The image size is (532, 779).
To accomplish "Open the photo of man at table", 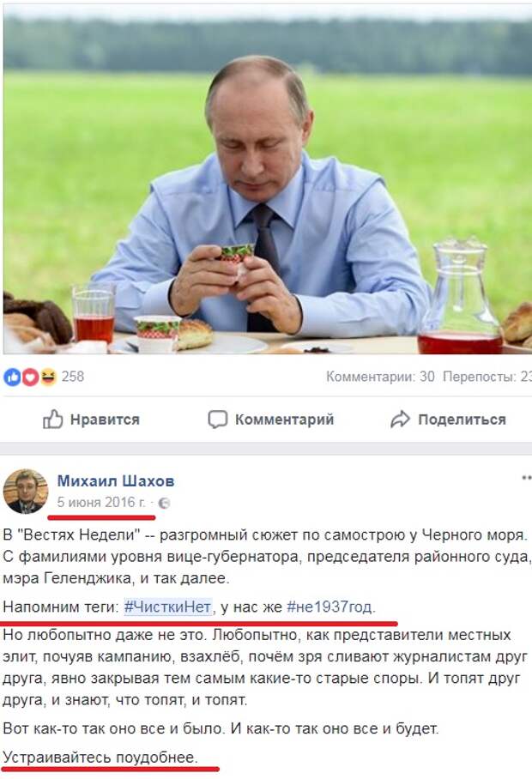I will 267,180.
